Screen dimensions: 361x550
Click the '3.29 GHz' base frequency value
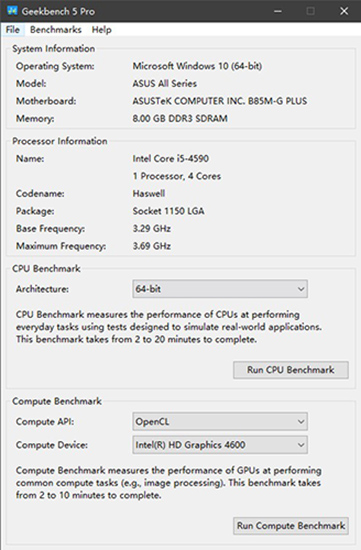pyautogui.click(x=152, y=229)
